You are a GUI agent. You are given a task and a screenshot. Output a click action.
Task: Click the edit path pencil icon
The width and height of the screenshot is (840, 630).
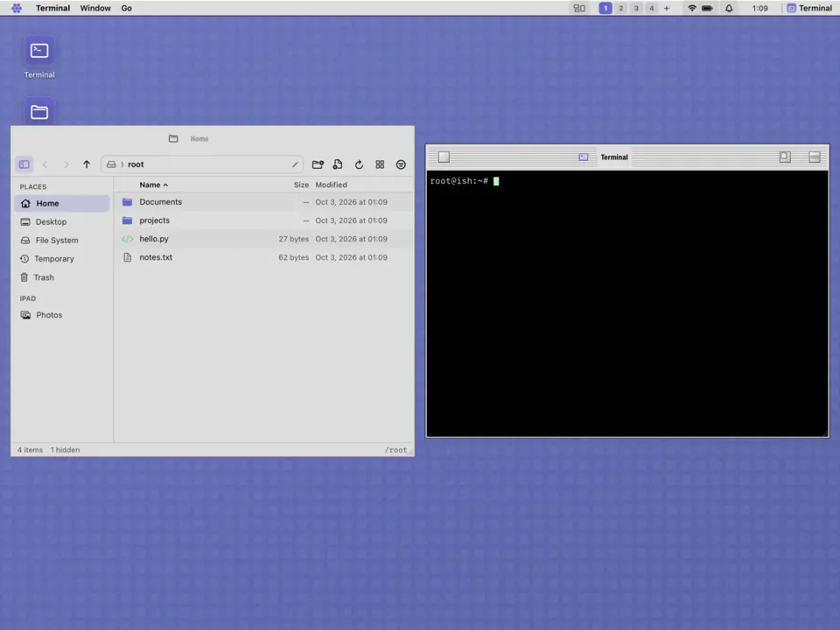click(x=295, y=164)
